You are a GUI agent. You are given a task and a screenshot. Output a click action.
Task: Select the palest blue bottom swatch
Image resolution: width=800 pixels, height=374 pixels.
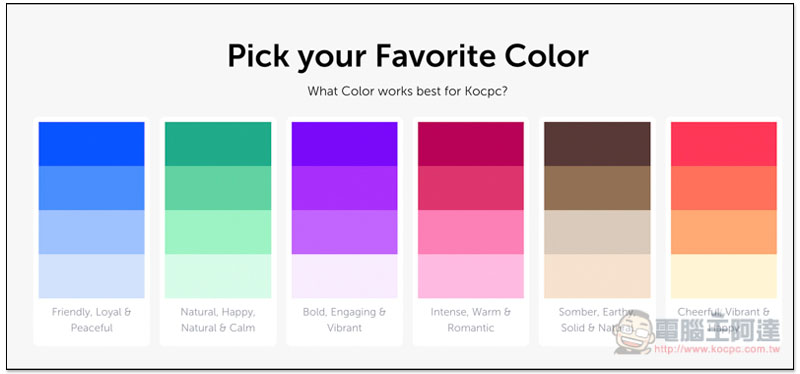point(91,276)
